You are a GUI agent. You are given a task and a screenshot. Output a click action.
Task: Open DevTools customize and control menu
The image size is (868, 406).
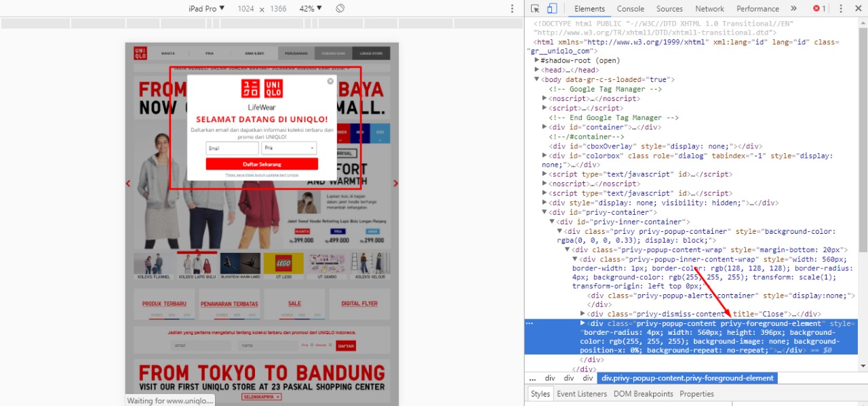pos(841,9)
